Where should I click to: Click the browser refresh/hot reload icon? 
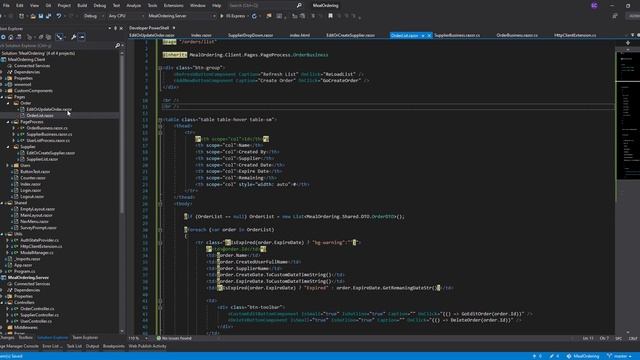coord(254,16)
